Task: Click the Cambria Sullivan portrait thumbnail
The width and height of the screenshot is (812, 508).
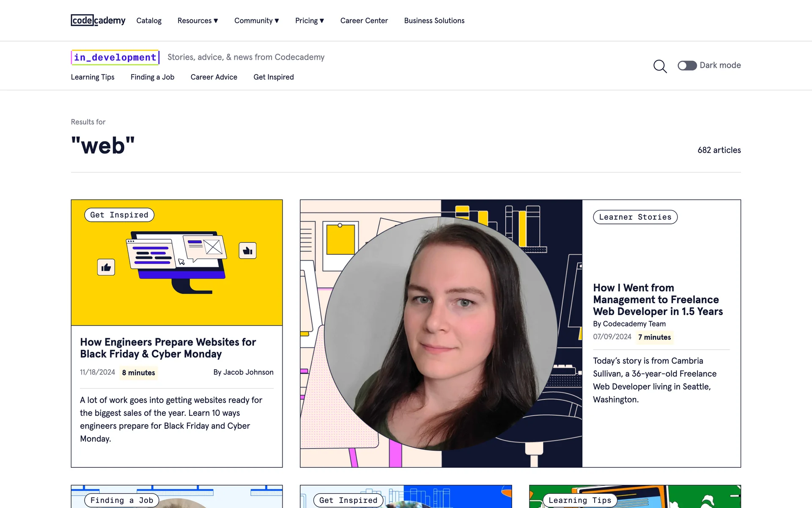Action: 441,333
